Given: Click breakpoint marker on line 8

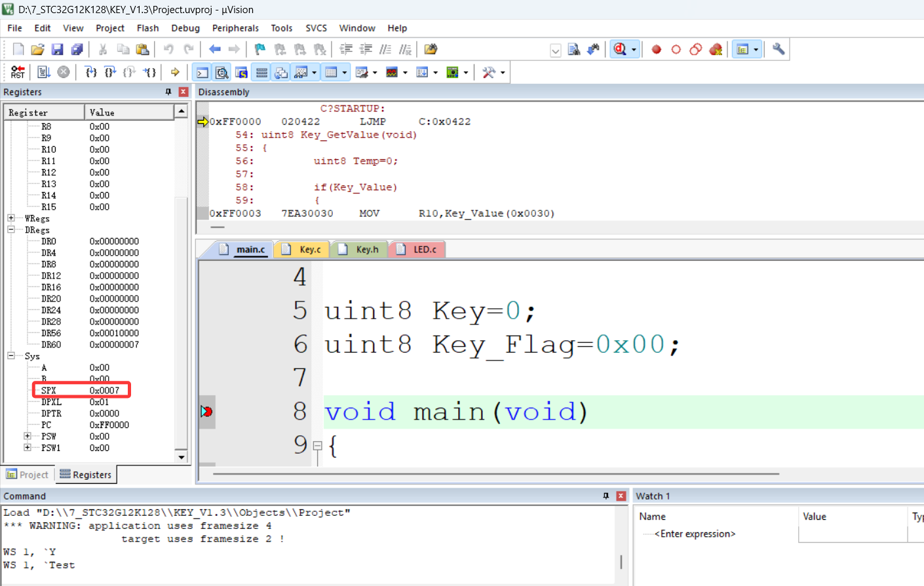Looking at the screenshot, I should (x=206, y=412).
